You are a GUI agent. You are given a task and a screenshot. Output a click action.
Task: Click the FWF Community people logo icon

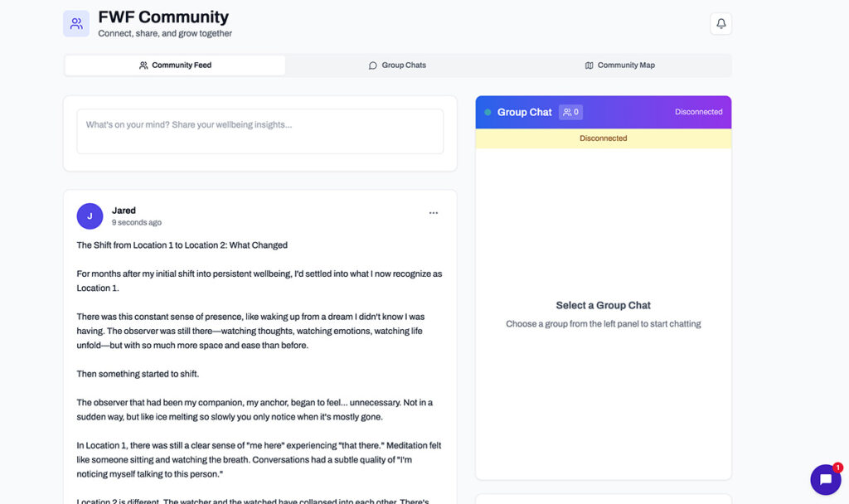[76, 24]
